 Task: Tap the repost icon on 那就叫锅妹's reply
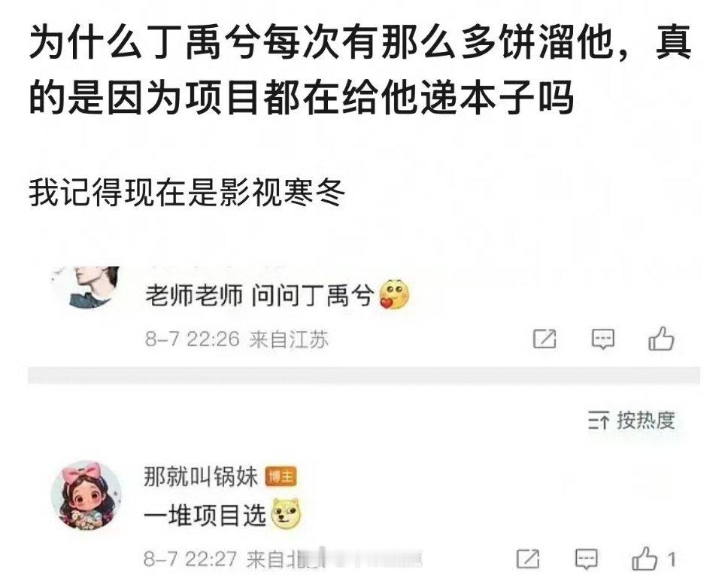point(528,558)
